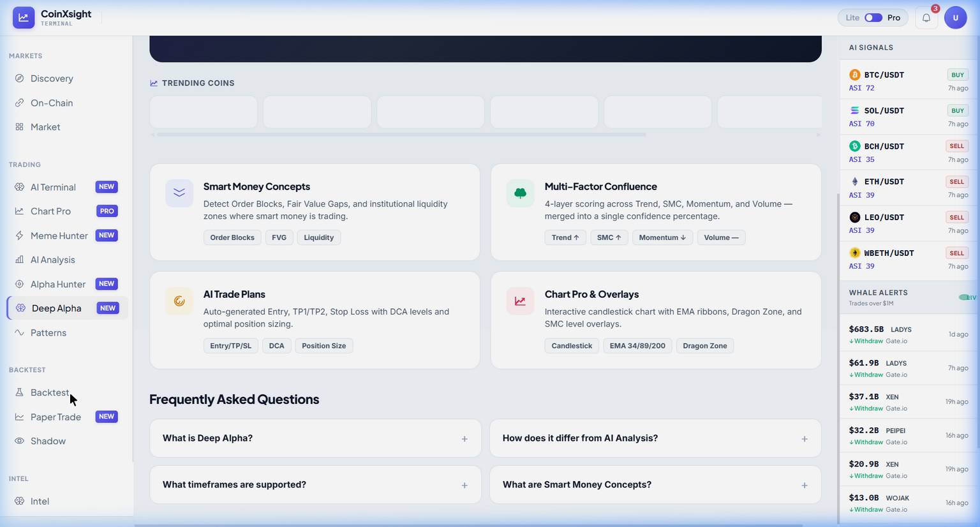Expand 'How does it differ from AI Analysis?'
Screen dimensions: 980x527
[655, 438]
